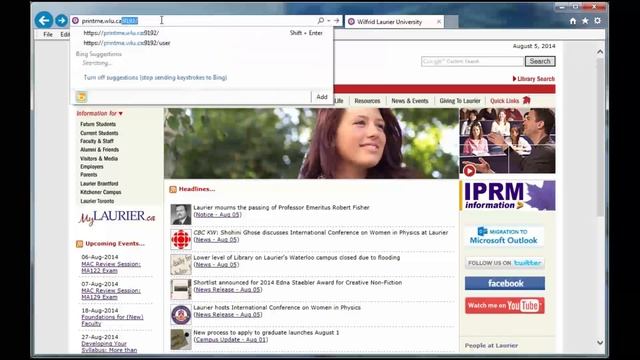Open Robert Fisher headline portrait thumbnail

[181, 214]
